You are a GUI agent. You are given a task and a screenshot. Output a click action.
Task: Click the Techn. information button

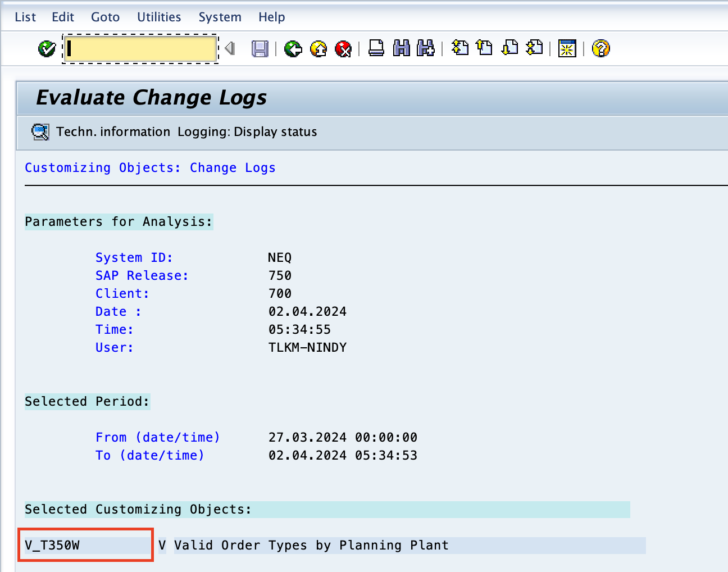[112, 131]
